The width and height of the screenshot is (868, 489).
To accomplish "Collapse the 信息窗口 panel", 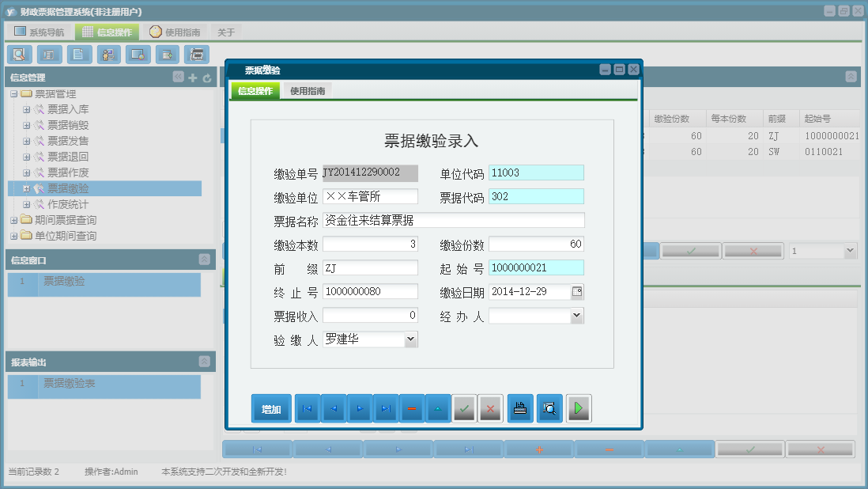I will [x=204, y=260].
